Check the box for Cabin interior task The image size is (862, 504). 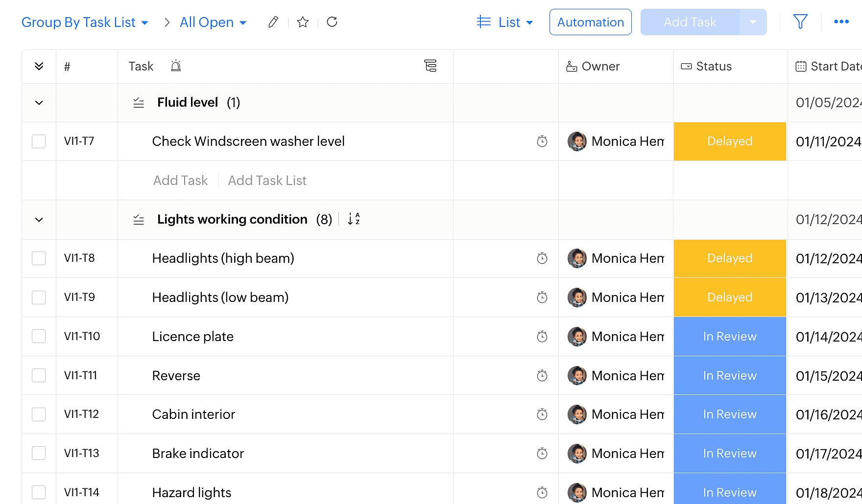point(39,414)
